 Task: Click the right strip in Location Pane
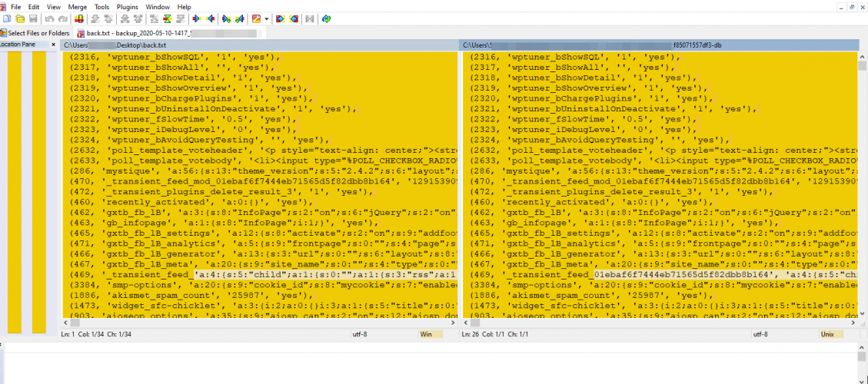pos(38,193)
